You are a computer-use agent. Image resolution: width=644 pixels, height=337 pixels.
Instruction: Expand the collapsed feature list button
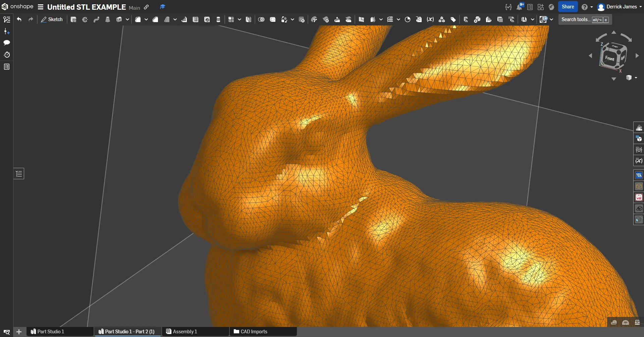(19, 174)
